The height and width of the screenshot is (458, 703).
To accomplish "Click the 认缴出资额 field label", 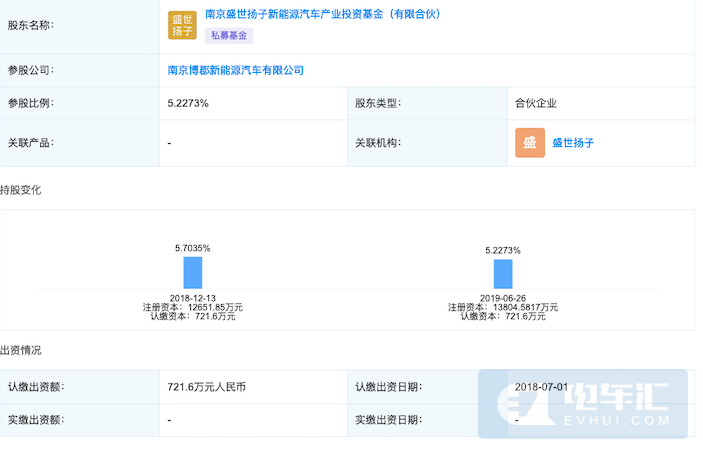I will coord(36,387).
